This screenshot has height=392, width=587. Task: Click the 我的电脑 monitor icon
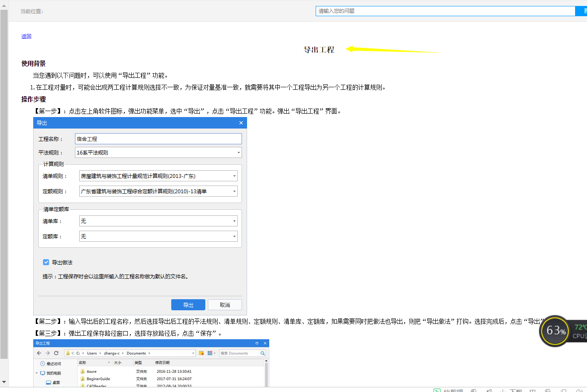point(43,373)
